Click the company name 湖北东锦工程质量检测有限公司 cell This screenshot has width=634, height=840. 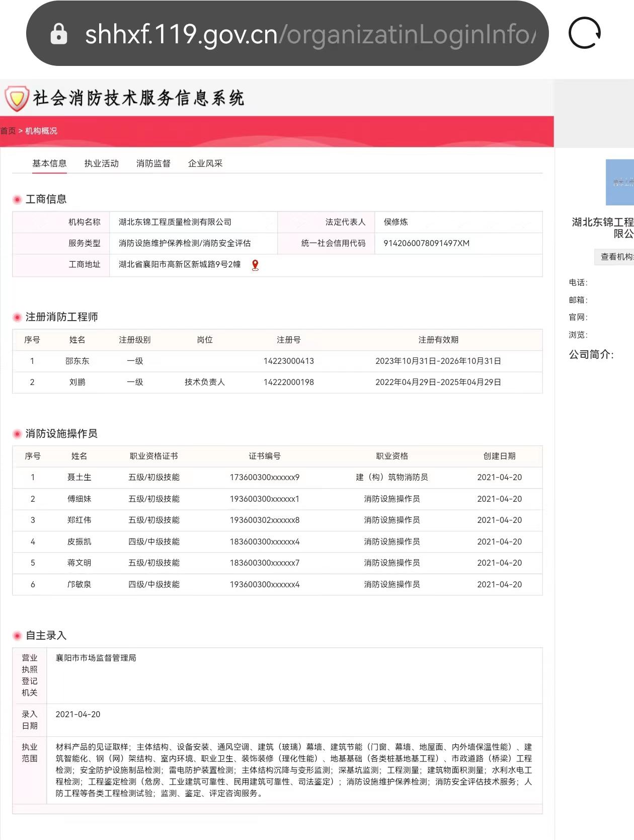[175, 222]
